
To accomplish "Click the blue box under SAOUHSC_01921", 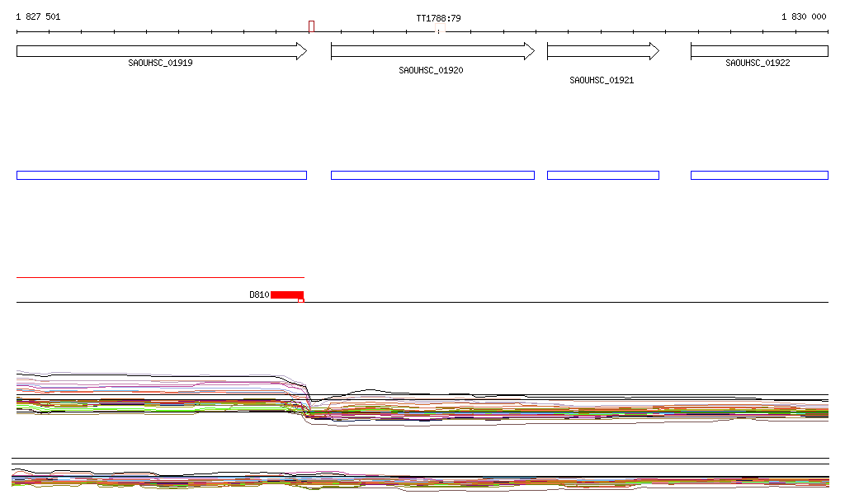I will [603, 176].
